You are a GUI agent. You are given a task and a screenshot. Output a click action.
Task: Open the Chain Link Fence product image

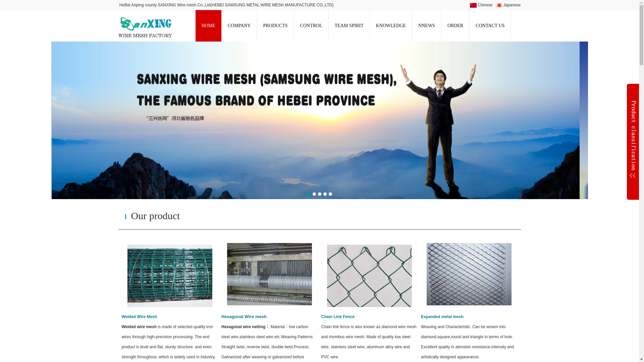(369, 276)
